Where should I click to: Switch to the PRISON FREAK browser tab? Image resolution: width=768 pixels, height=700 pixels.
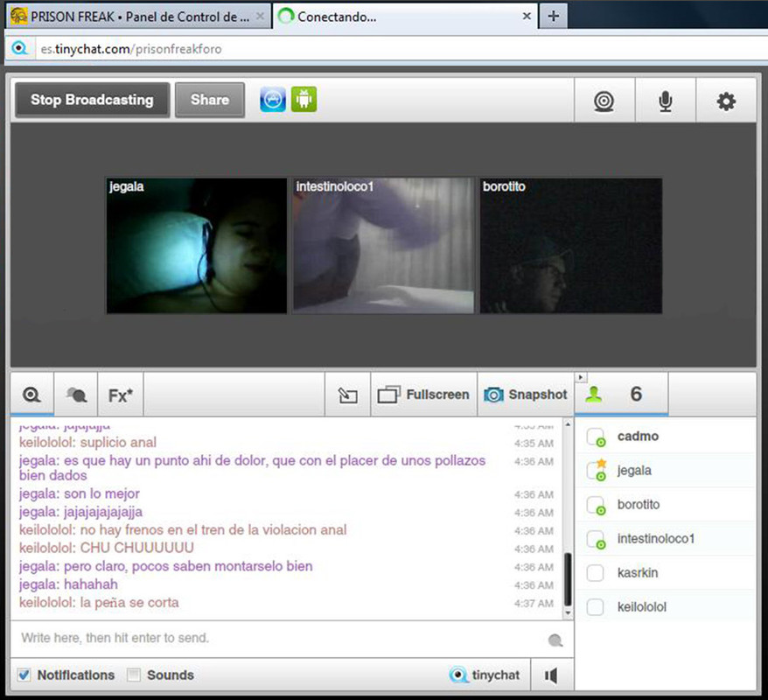pos(140,17)
